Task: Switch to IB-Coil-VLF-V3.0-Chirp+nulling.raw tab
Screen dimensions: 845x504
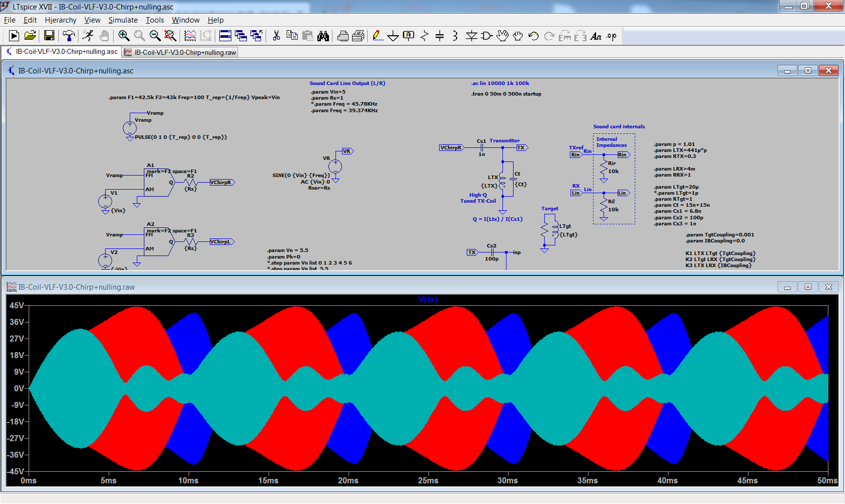Action: [x=180, y=52]
